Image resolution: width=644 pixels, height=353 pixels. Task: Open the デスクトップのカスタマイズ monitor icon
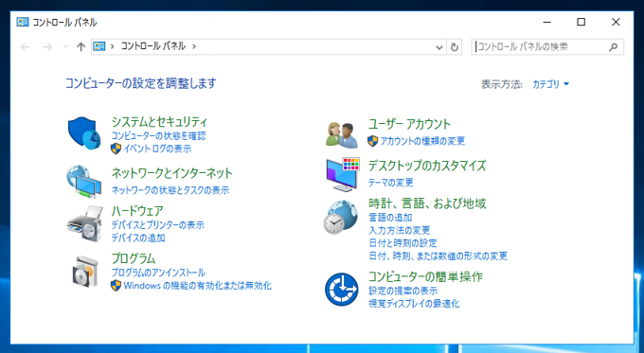pos(343,174)
